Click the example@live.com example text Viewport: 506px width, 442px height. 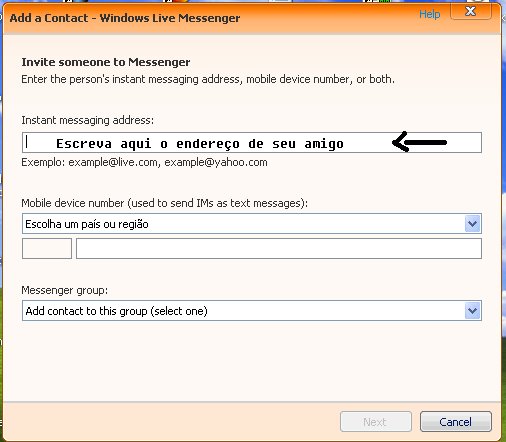[x=113, y=162]
